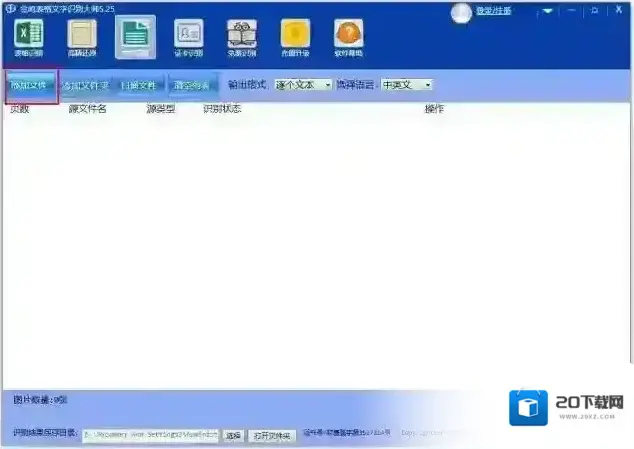This screenshot has width=634, height=449.
Task: Click the app logo in title bar
Action: tap(11, 8)
